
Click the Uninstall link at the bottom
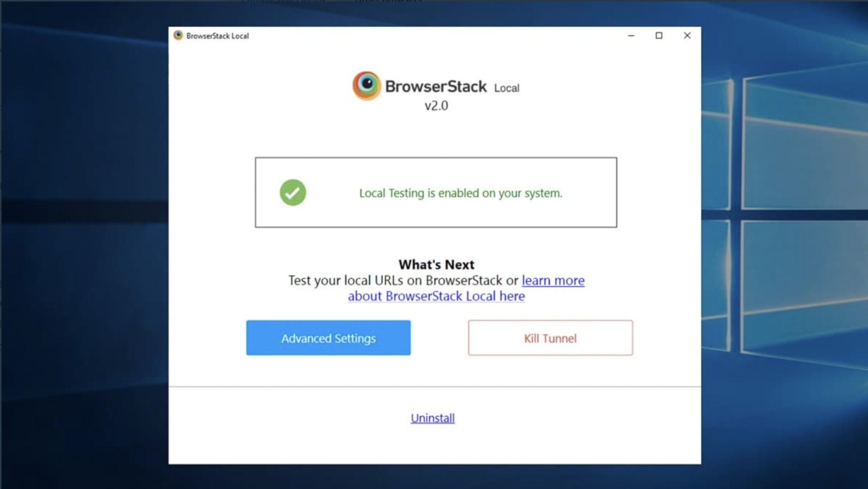coord(433,418)
